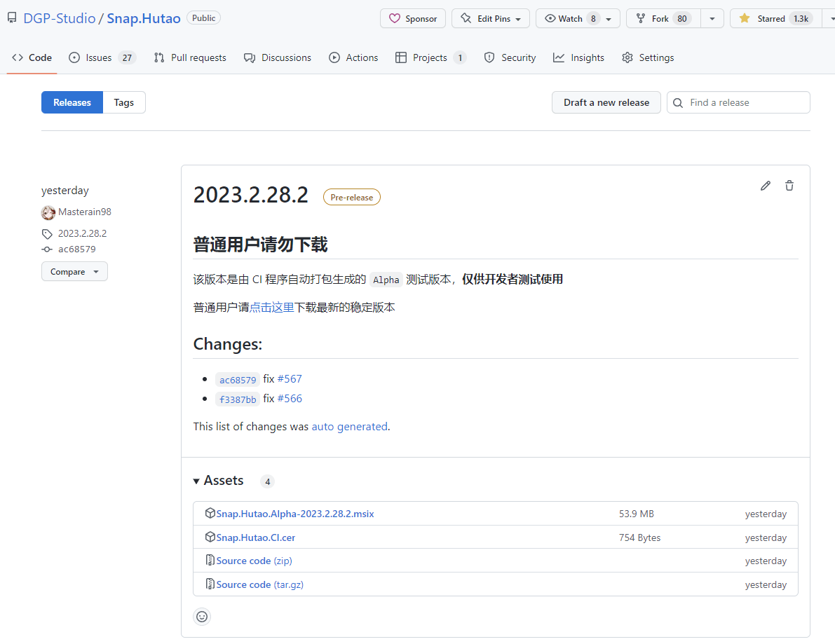835x644 pixels.
Task: Open the Discussions tab
Action: 278,57
